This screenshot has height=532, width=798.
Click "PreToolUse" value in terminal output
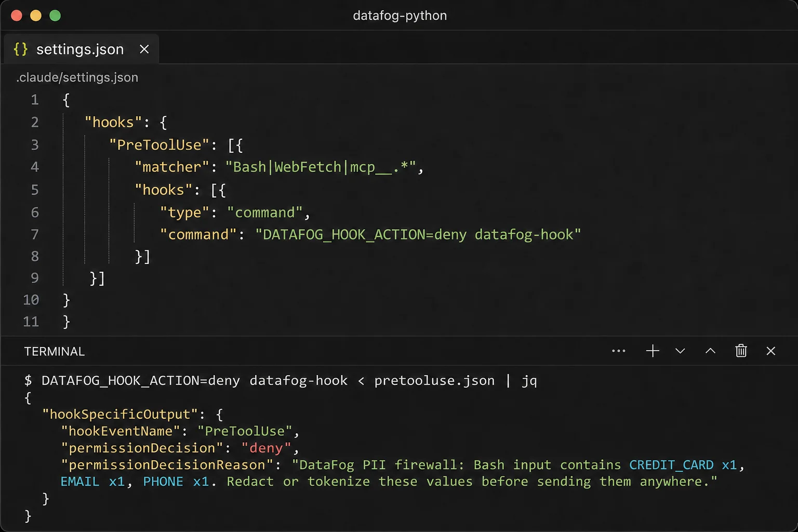[245, 431]
